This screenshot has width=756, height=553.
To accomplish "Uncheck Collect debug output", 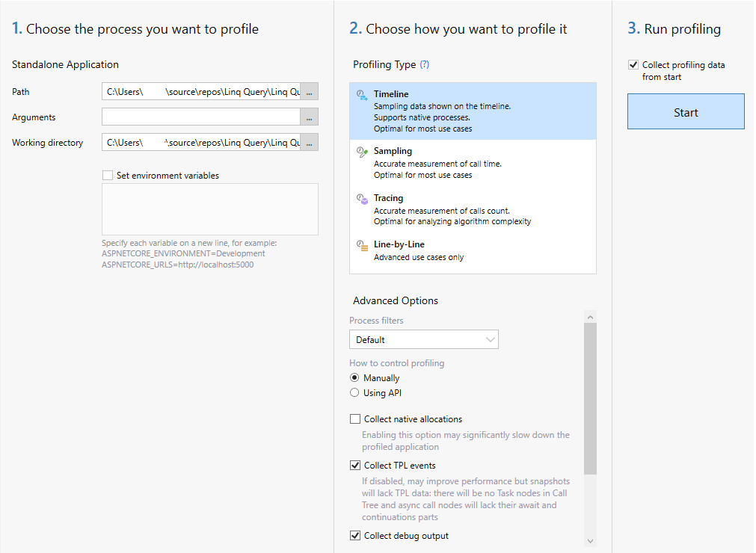I will point(355,535).
